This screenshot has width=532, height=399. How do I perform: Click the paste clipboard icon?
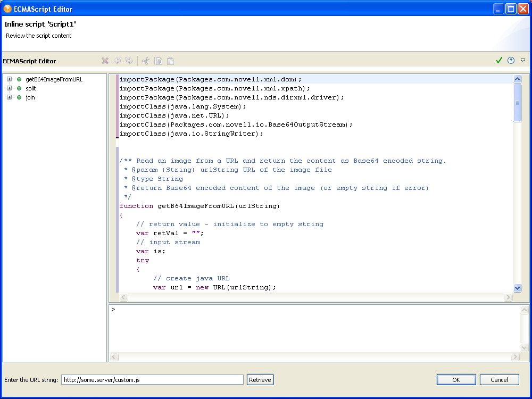coord(171,61)
